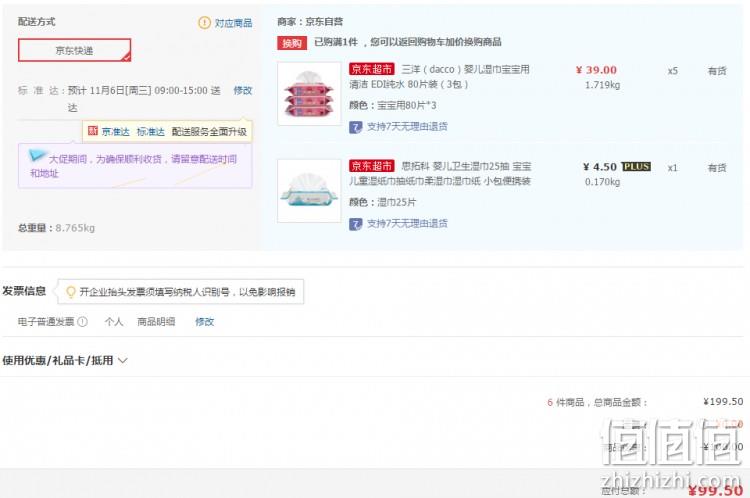Click the 7-day return icon for dacco item
The height and width of the screenshot is (498, 750).
(x=355, y=127)
